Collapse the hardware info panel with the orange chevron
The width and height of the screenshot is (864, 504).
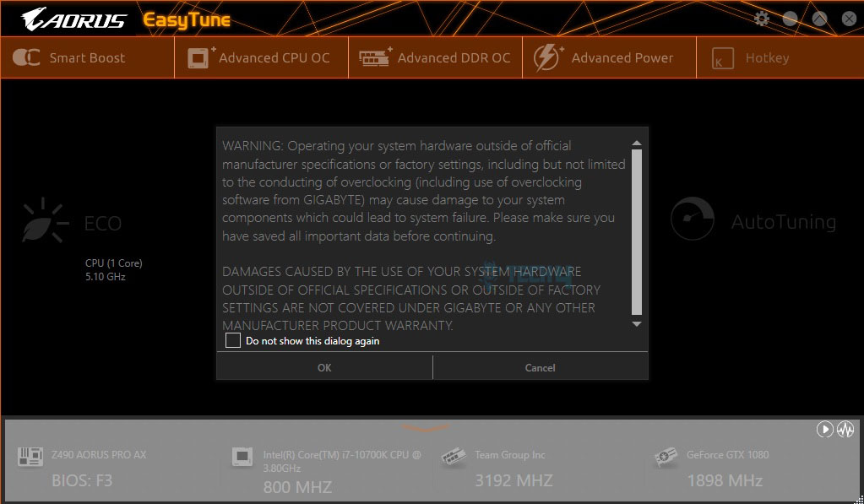[426, 427]
